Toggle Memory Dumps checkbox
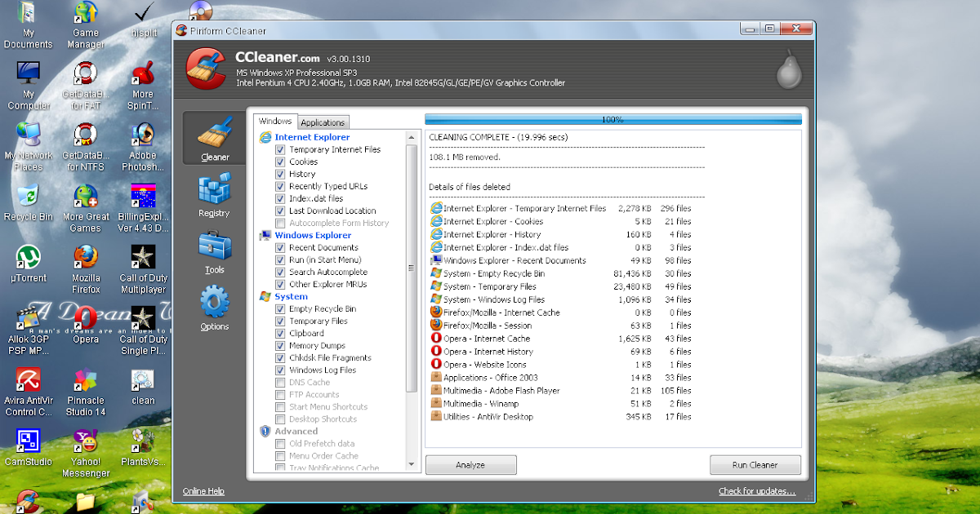This screenshot has height=514, width=980. point(281,345)
